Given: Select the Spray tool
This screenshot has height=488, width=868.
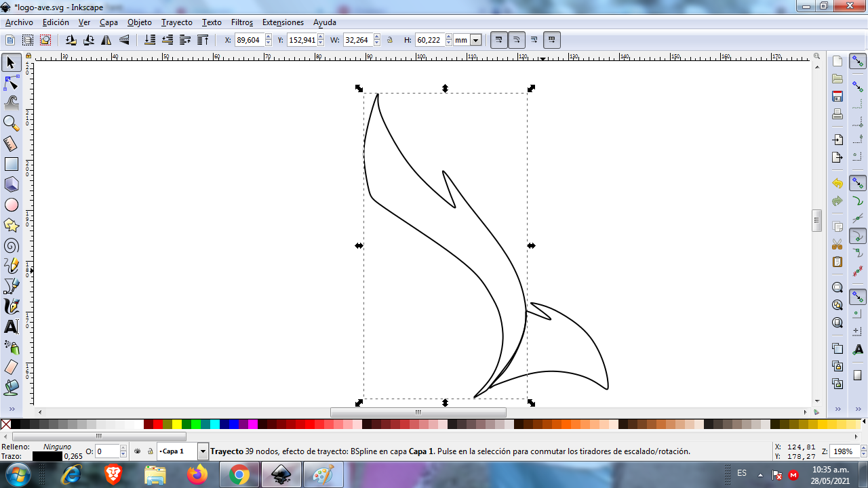Looking at the screenshot, I should [11, 347].
